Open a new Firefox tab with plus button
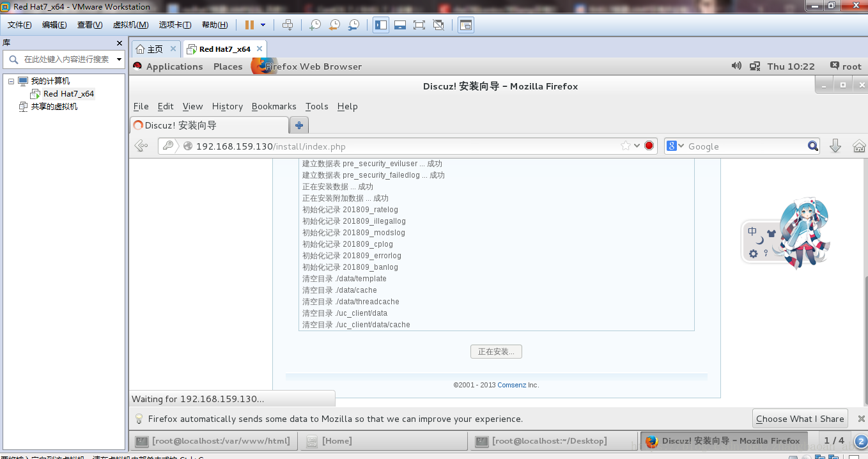This screenshot has width=868, height=459. pyautogui.click(x=298, y=125)
